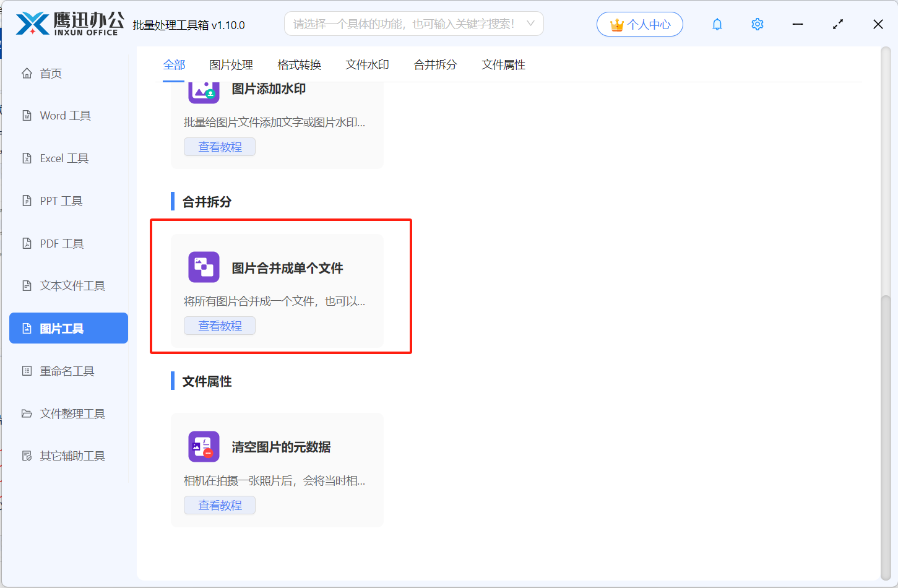Switch to the 文件属性 tab
898x588 pixels.
coord(503,64)
